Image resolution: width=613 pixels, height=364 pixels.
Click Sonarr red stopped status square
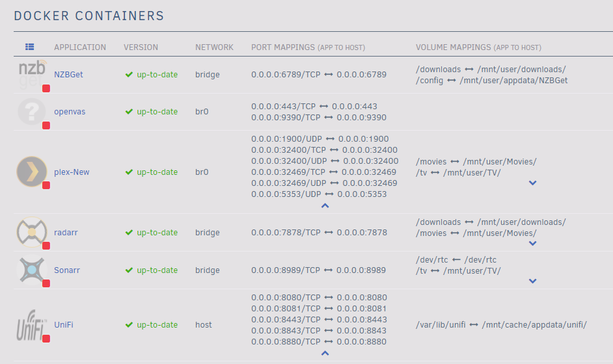[x=46, y=283]
